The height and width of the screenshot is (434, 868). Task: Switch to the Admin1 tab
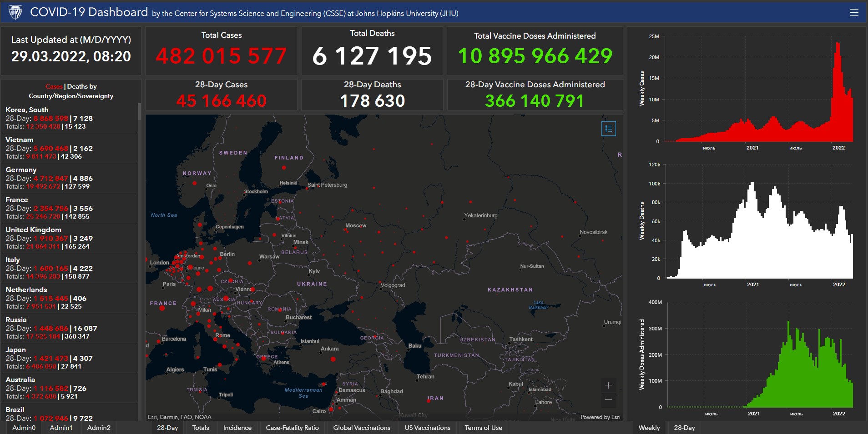[61, 428]
